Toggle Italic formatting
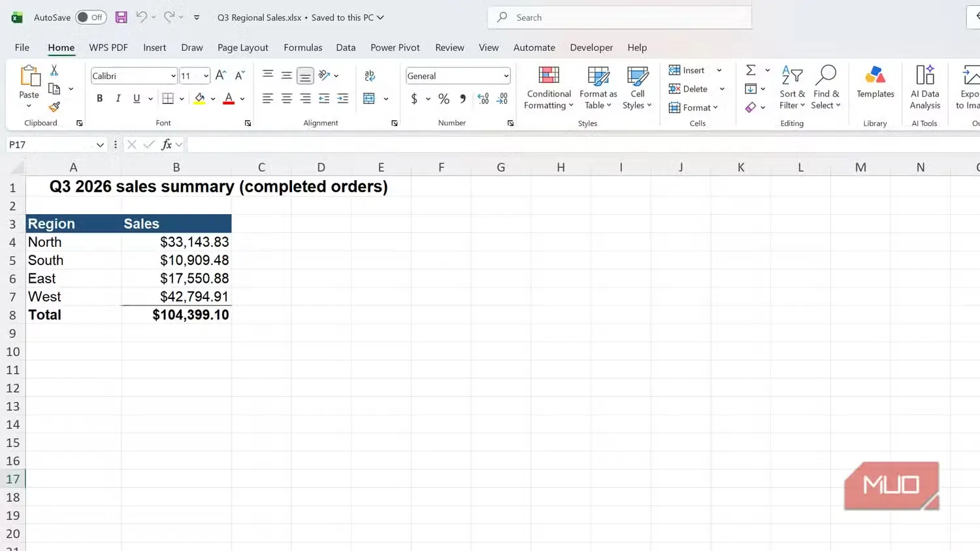The image size is (980, 551). click(118, 99)
